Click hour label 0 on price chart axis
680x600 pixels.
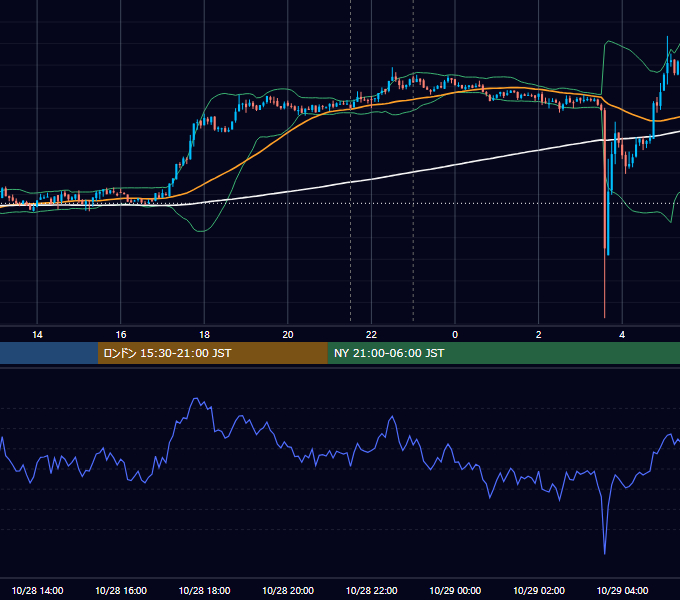point(455,335)
